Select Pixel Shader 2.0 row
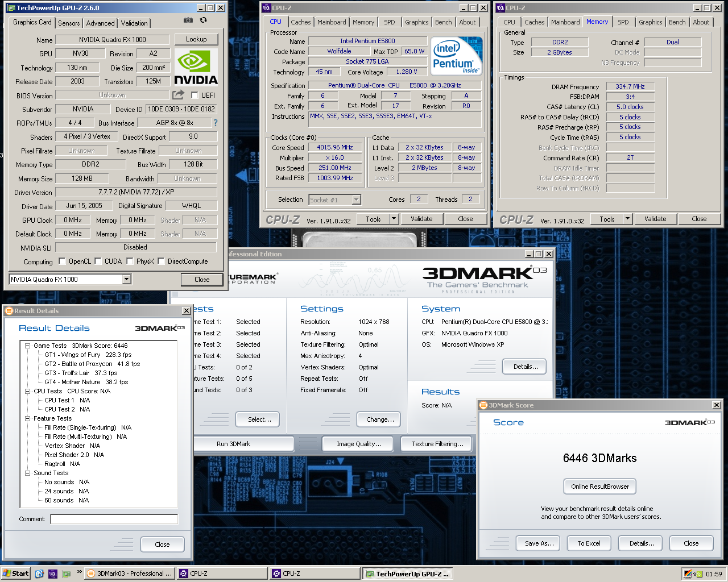Viewport: 728px width, 582px height. tap(74, 455)
